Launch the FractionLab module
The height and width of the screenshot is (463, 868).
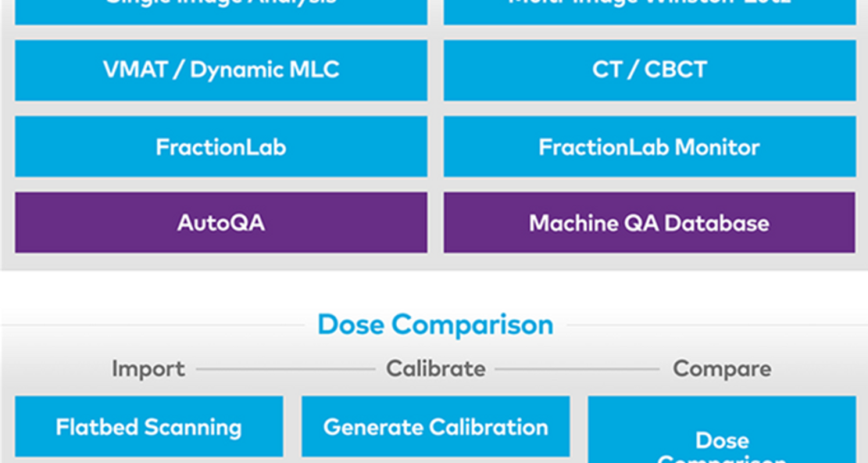point(221,147)
